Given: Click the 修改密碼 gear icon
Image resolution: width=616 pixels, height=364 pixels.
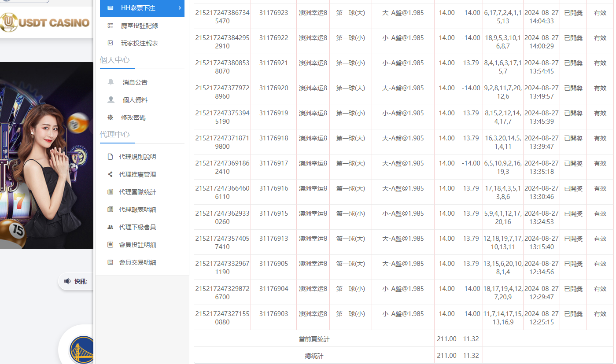Looking at the screenshot, I should click(111, 118).
